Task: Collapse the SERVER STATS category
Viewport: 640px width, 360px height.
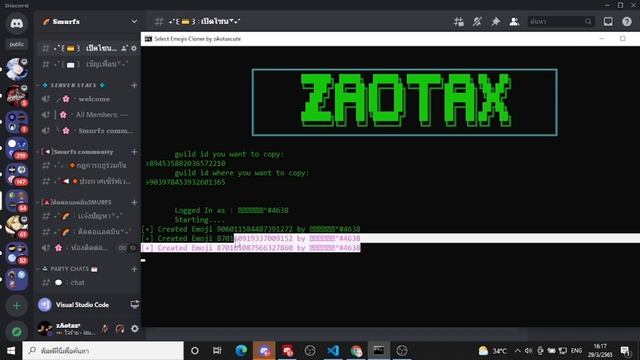Action: (73, 85)
